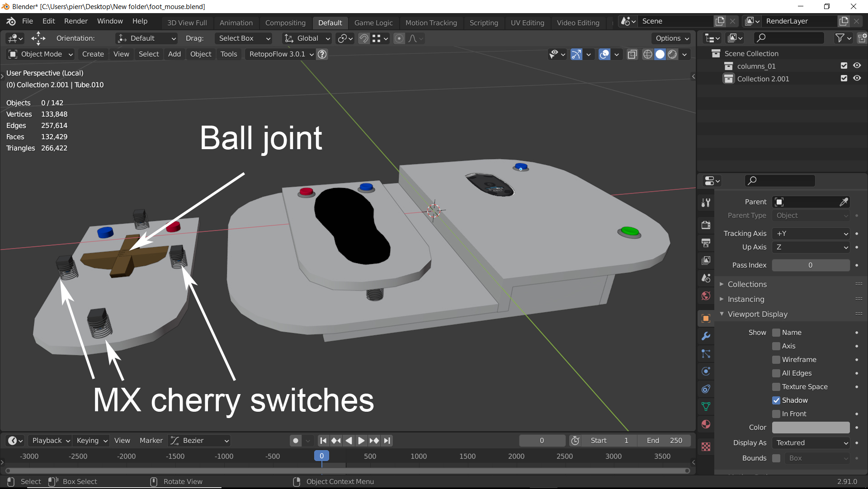Click the Pass Index value field

(811, 265)
